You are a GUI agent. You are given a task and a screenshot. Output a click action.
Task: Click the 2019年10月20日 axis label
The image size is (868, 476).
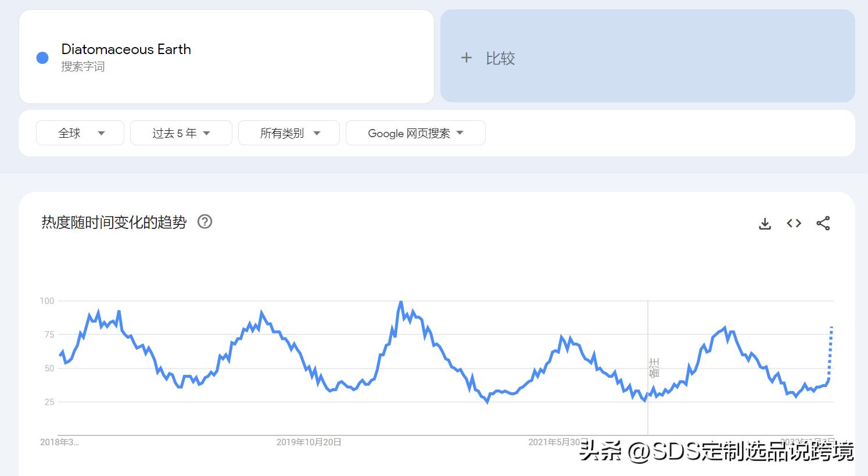pos(310,442)
